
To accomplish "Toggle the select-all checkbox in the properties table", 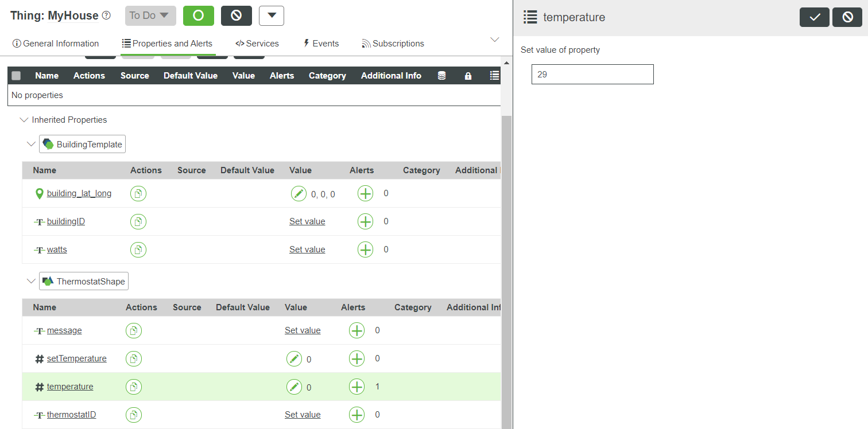I will click(16, 75).
